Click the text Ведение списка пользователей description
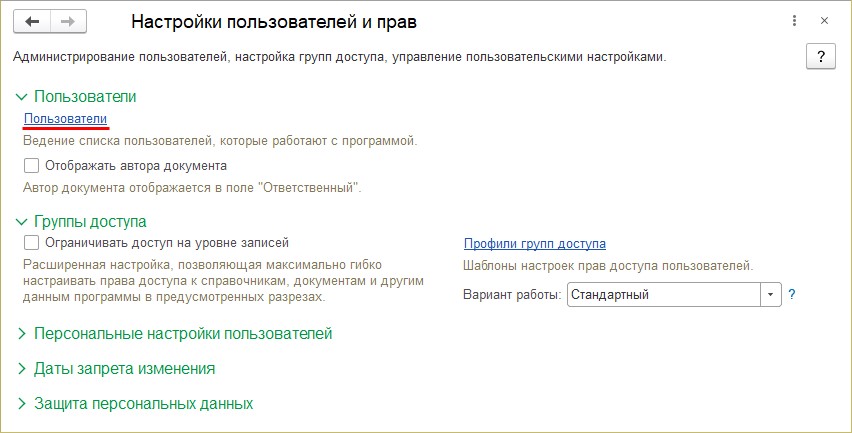Viewport: 852px width, 433px height. [x=220, y=141]
